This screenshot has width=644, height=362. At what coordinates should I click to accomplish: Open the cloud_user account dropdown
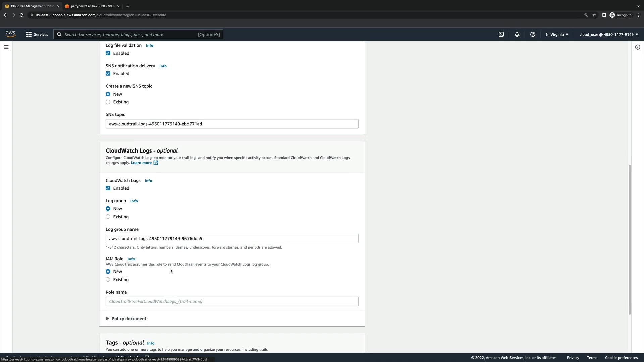[x=608, y=34]
